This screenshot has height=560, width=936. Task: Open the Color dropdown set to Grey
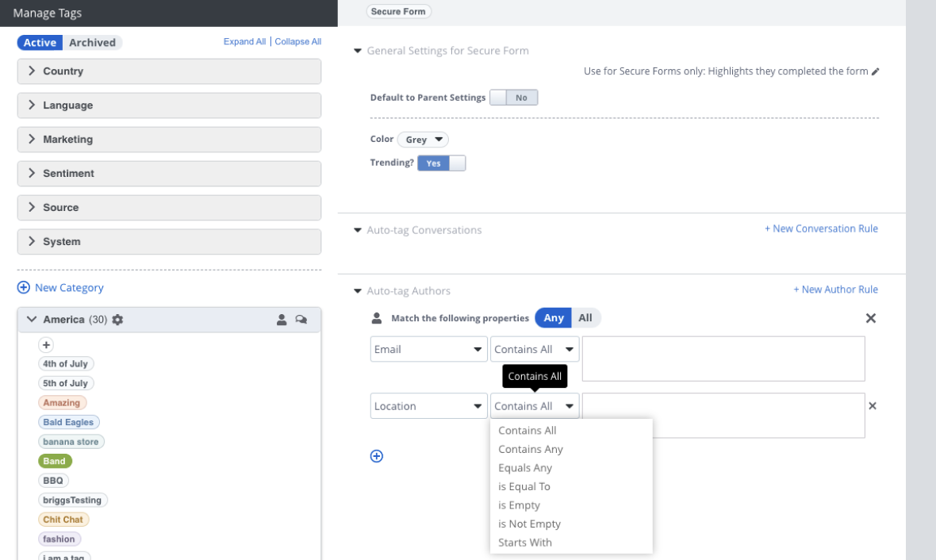click(423, 140)
